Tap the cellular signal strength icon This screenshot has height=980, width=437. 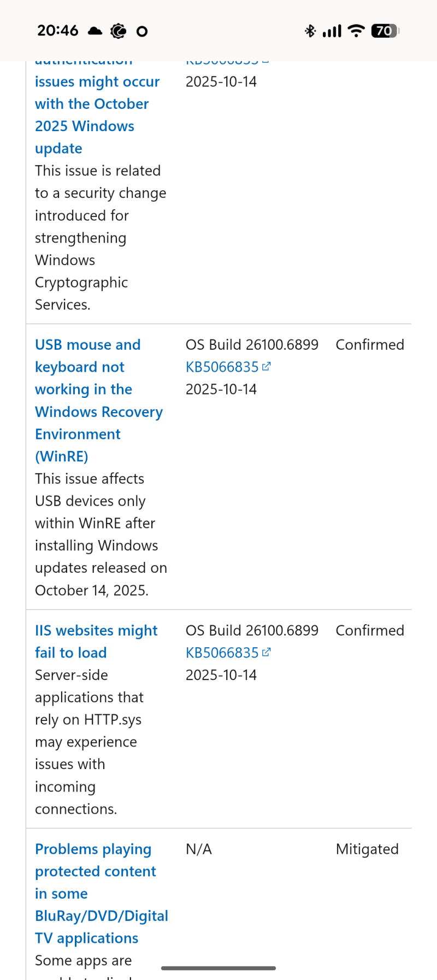[332, 31]
